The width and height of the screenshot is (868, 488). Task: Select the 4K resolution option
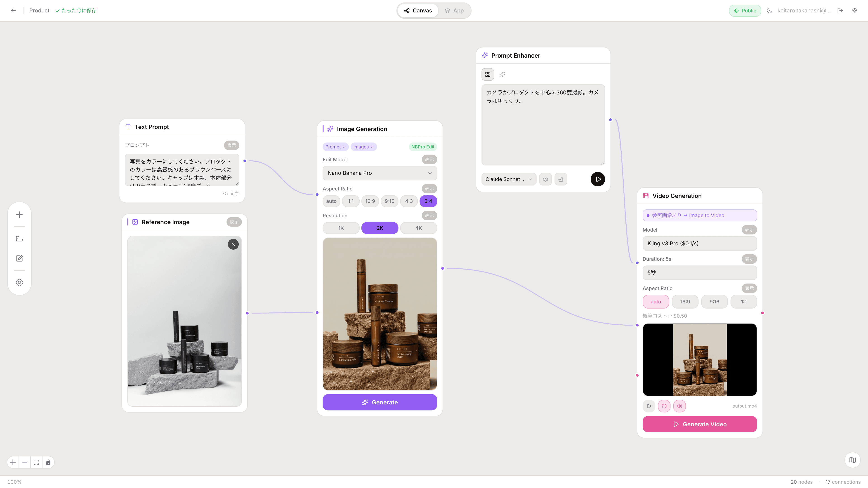[x=418, y=228]
